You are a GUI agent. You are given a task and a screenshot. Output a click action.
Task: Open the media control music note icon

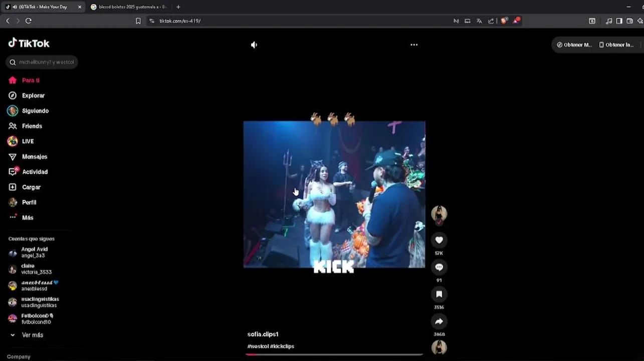tap(609, 21)
